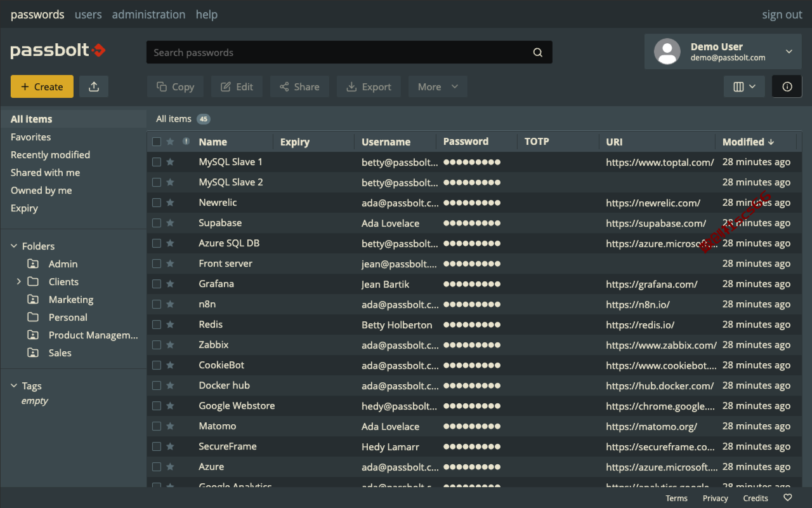The width and height of the screenshot is (812, 508).
Task: Star the SecureFrame entry
Action: click(170, 446)
